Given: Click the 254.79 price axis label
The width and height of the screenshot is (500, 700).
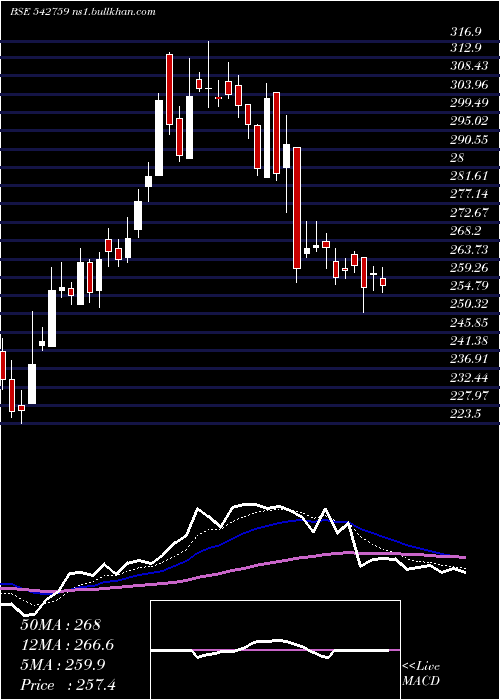Looking at the screenshot, I should click(469, 285).
